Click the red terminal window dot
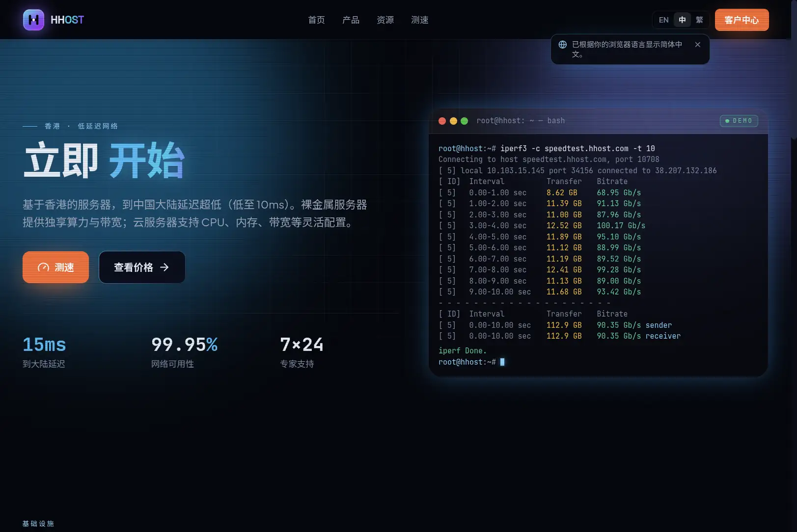This screenshot has width=797, height=532. tap(442, 121)
